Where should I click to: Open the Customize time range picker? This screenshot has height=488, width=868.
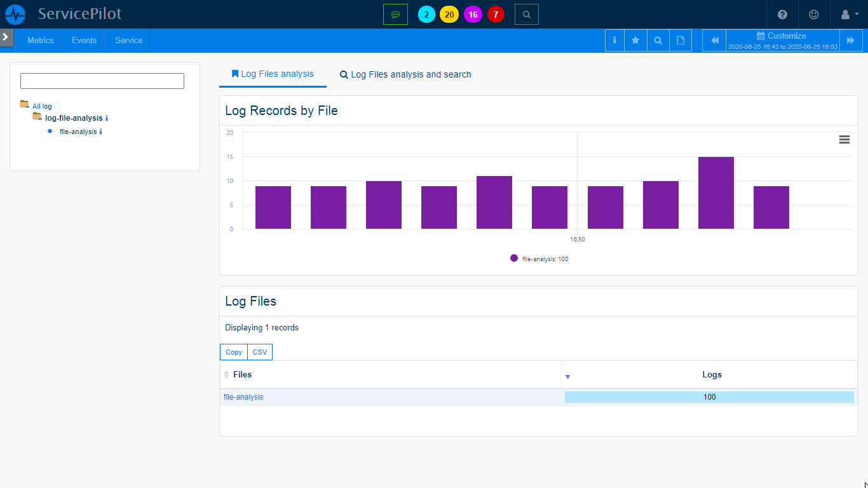tap(782, 40)
